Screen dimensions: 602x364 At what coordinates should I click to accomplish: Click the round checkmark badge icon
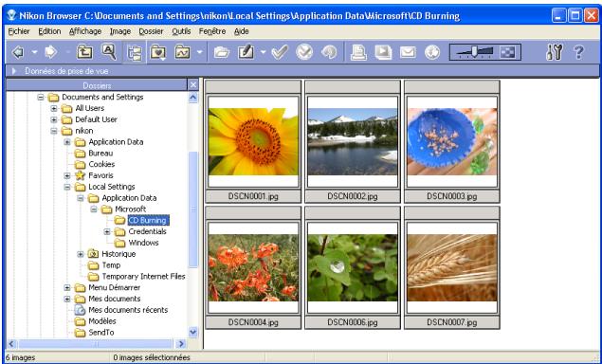point(304,52)
